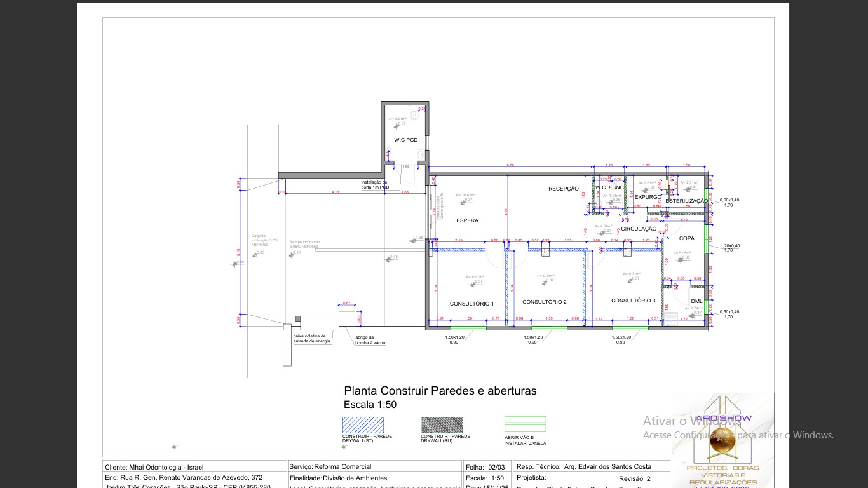868x488 pixels.
Task: Click the area label 'A= 4.69m²' in Circulação
Action: [604, 226]
